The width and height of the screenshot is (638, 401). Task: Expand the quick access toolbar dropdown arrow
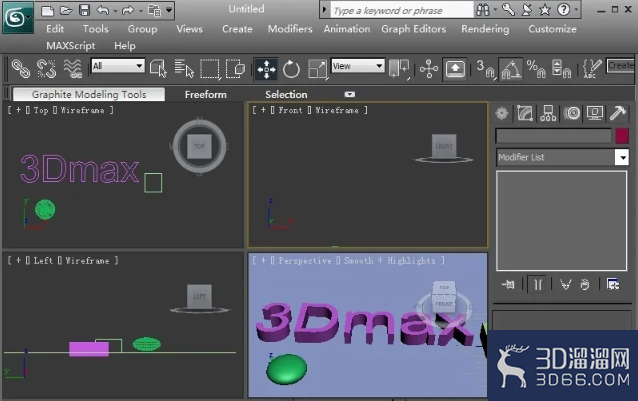click(x=169, y=10)
